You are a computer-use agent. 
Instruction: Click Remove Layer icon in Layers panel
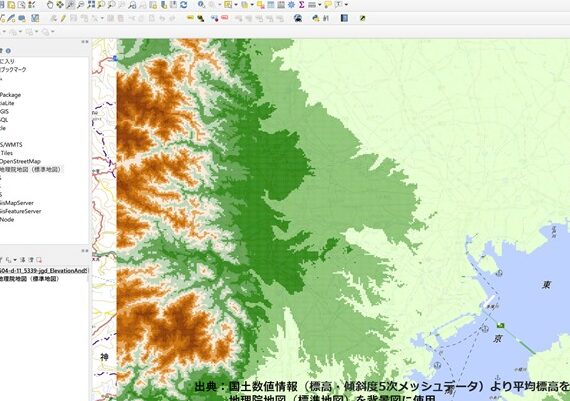point(39,260)
